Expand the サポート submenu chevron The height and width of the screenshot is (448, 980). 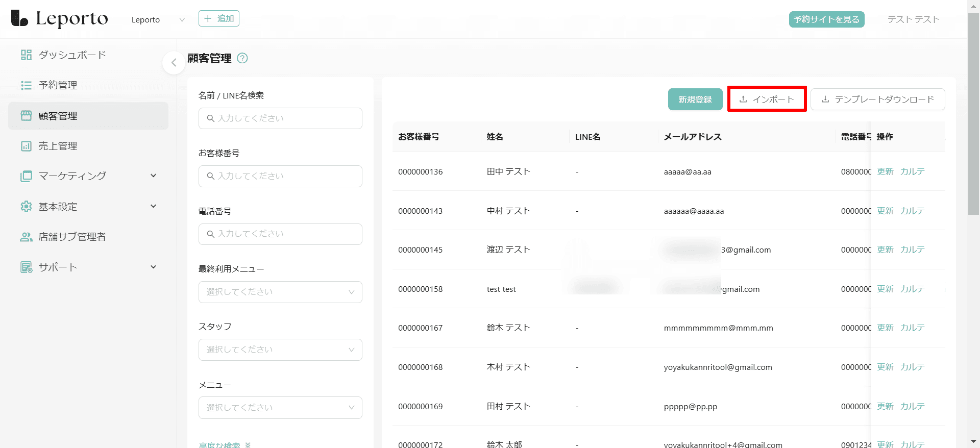(x=153, y=267)
